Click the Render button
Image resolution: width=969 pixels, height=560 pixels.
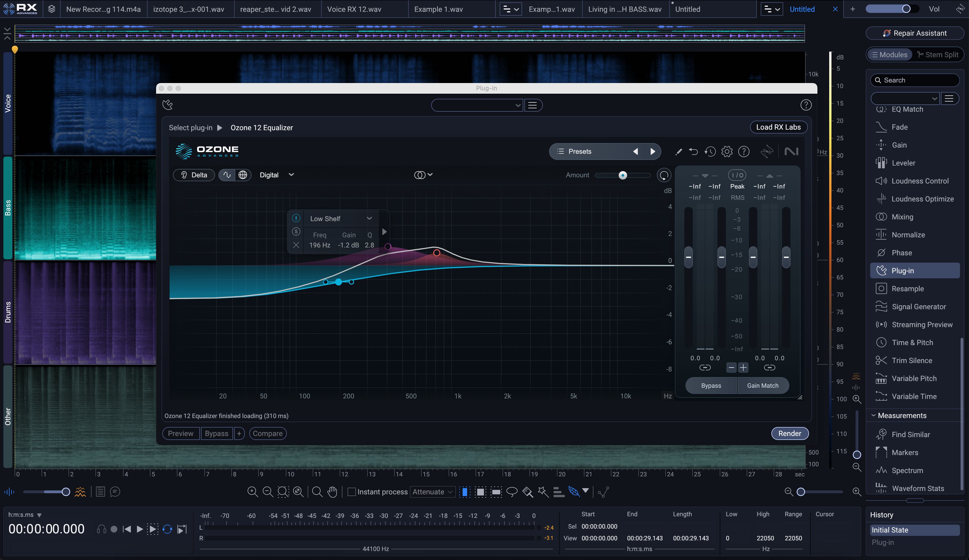pyautogui.click(x=789, y=433)
